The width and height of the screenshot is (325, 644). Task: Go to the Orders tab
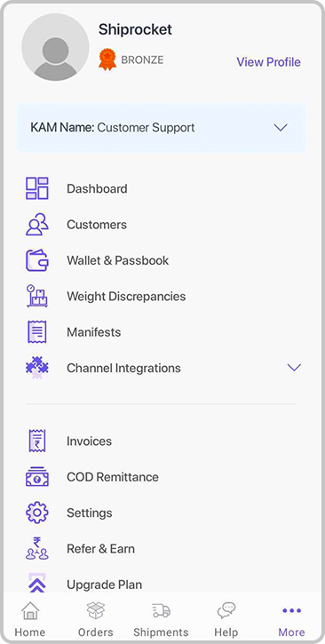(96, 618)
